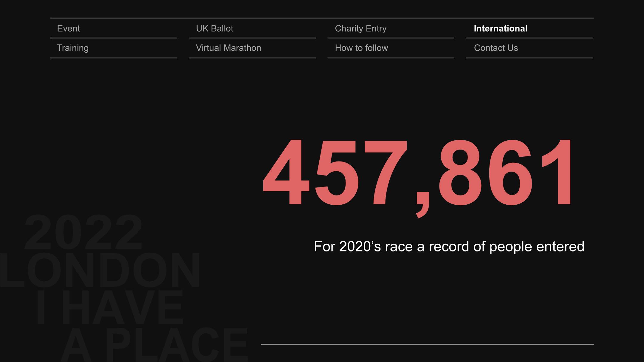Select Charity Entry in navigation
644x362 pixels.
tap(360, 29)
